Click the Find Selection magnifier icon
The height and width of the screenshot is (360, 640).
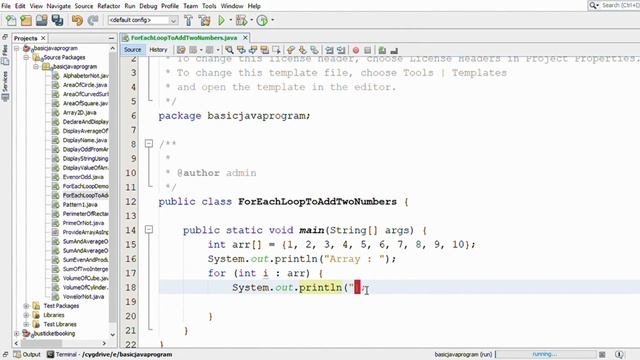pyautogui.click(x=229, y=50)
